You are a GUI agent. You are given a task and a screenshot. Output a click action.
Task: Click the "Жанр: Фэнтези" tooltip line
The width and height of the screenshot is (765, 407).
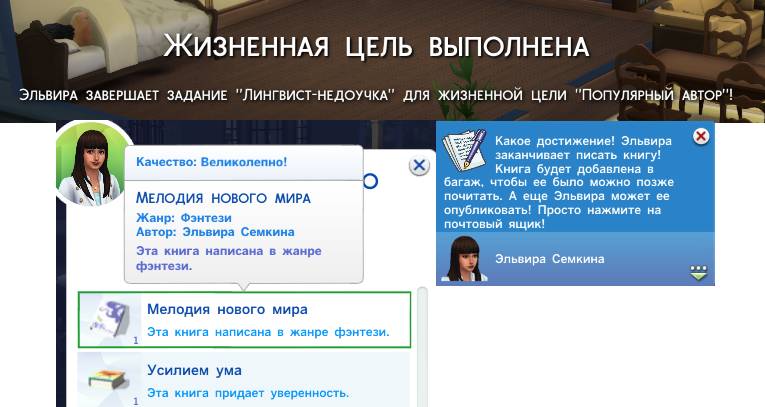(x=184, y=218)
